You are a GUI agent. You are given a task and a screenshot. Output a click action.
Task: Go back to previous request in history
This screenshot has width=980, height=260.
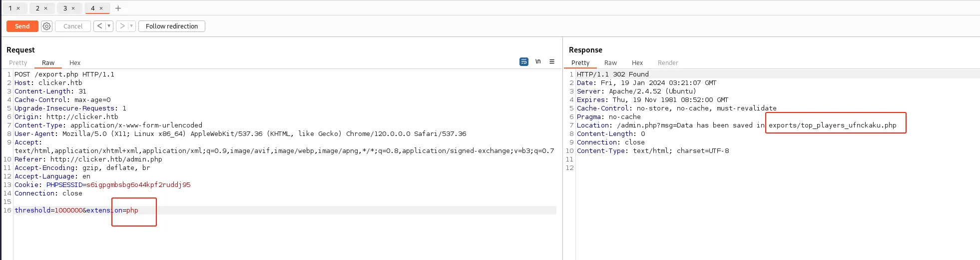click(x=99, y=26)
